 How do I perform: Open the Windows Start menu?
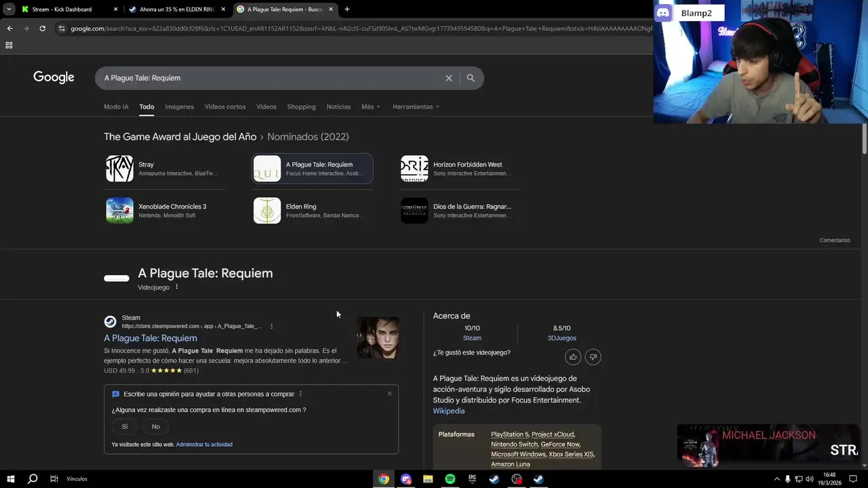(11, 479)
